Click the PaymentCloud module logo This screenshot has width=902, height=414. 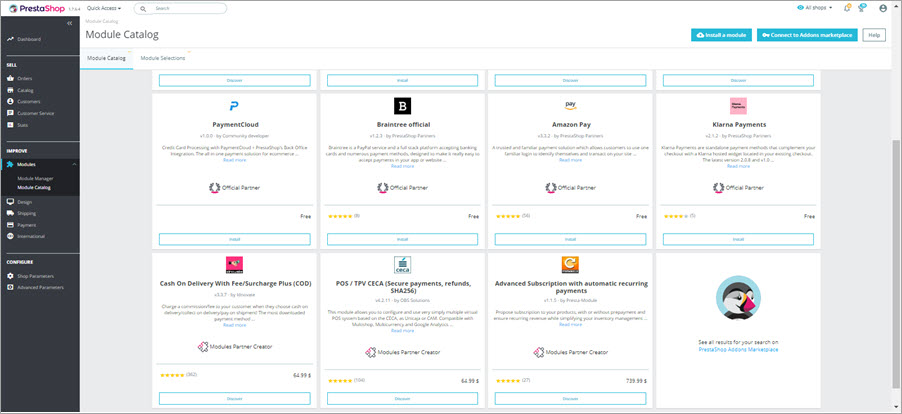pyautogui.click(x=234, y=106)
